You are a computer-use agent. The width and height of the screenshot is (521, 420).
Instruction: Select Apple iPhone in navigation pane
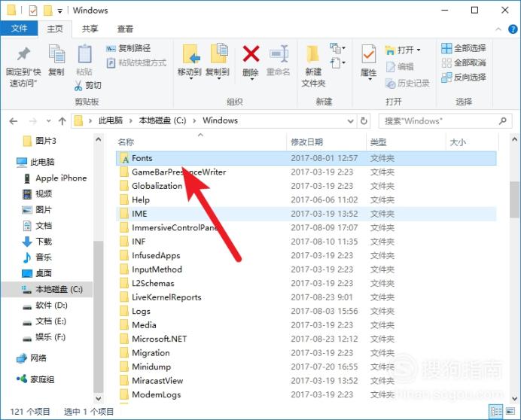click(x=54, y=178)
